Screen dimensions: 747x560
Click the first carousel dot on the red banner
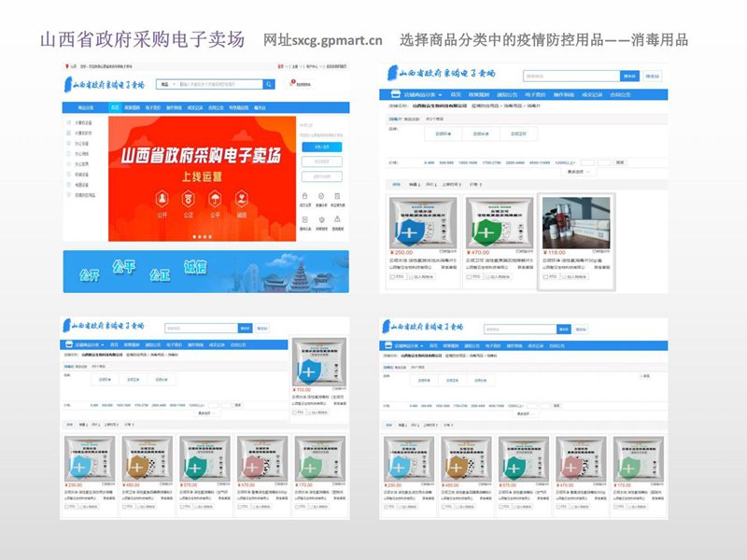pos(193,236)
